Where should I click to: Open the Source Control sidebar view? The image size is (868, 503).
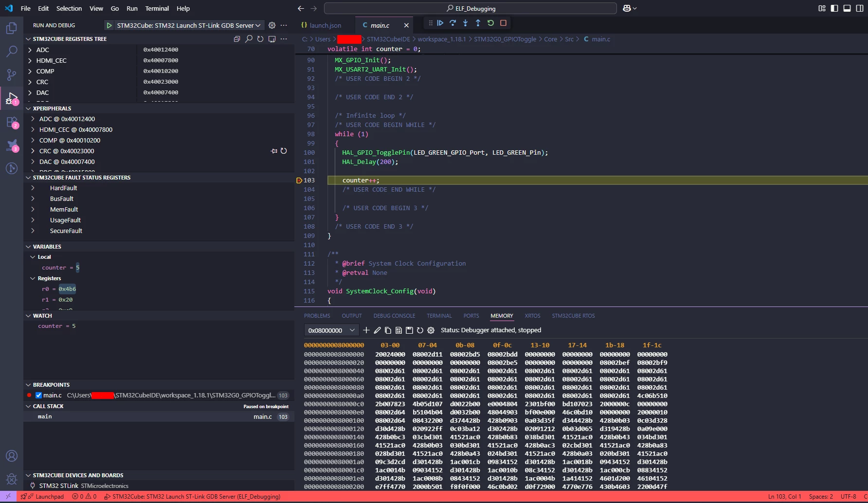tap(12, 74)
